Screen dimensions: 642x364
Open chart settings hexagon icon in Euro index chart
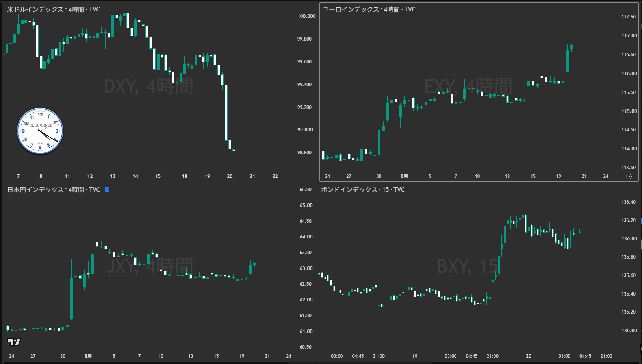click(x=629, y=176)
